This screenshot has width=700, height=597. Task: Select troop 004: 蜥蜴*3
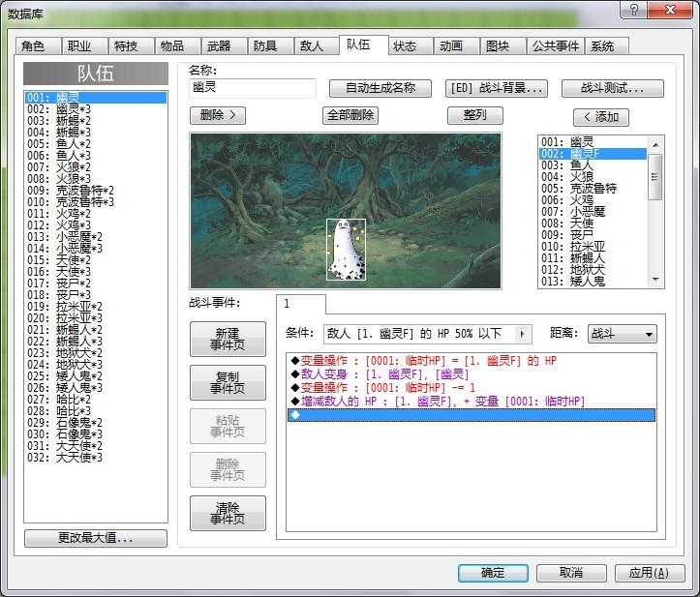(96, 133)
